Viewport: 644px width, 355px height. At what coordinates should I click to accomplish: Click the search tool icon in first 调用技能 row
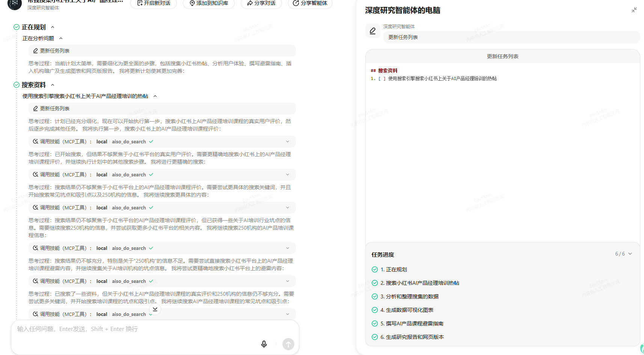pyautogui.click(x=35, y=141)
